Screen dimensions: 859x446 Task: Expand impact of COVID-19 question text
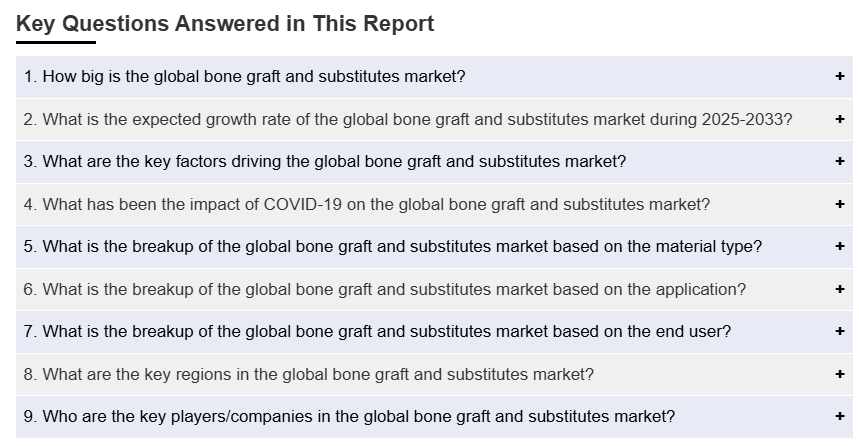coord(367,205)
